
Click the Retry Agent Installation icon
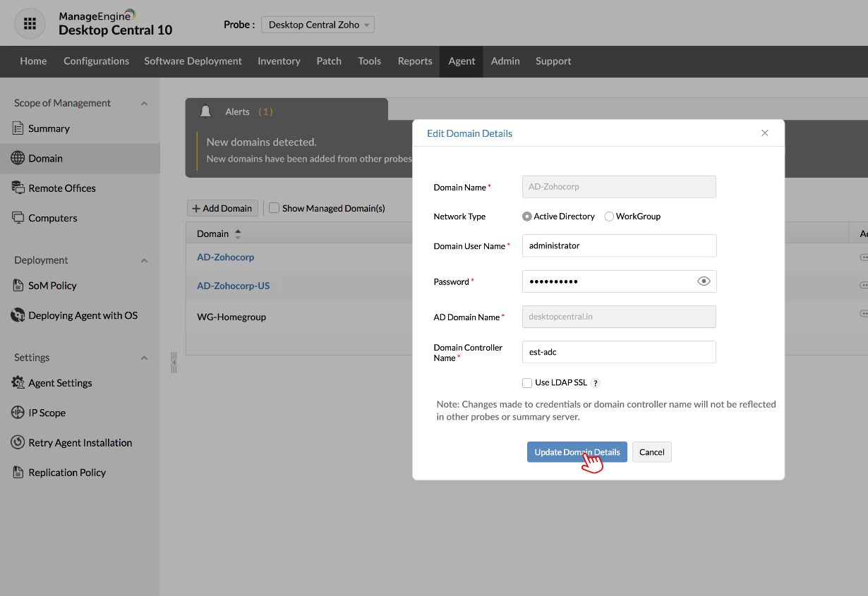point(18,442)
